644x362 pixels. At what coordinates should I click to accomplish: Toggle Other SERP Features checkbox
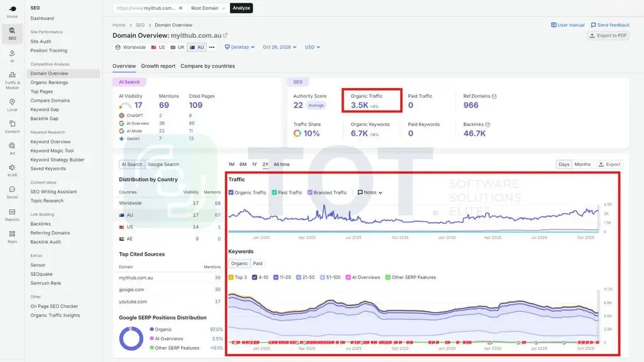click(x=387, y=277)
